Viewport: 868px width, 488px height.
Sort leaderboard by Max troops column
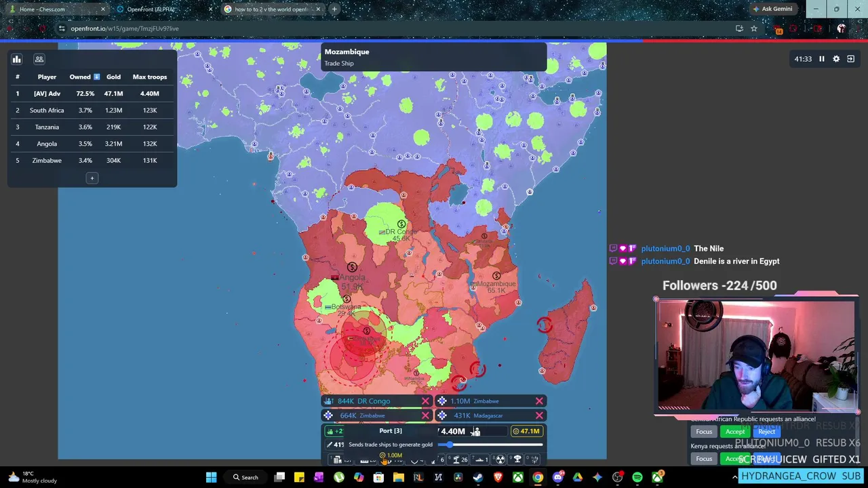pos(149,77)
